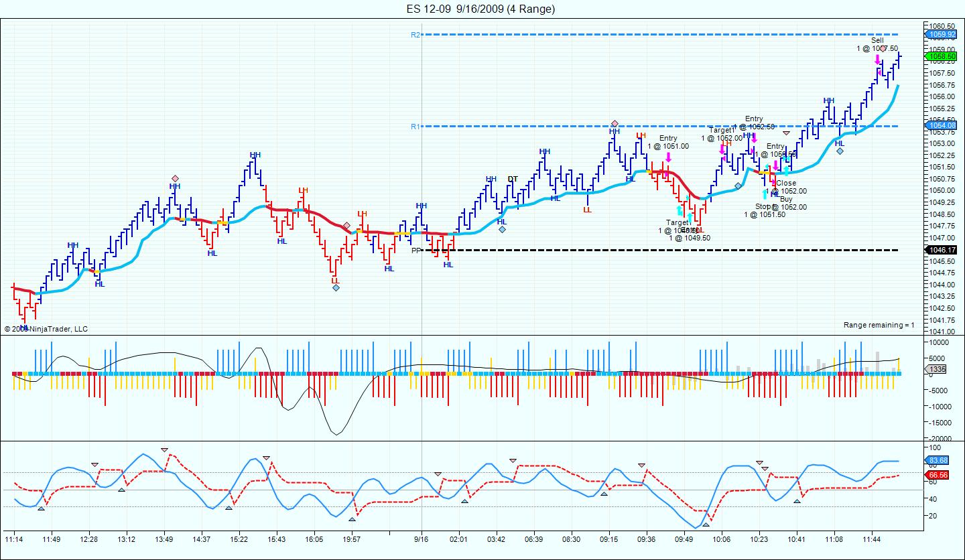The width and height of the screenshot is (965, 560).
Task: Click the 1050.00 price axis label
Action: (942, 190)
